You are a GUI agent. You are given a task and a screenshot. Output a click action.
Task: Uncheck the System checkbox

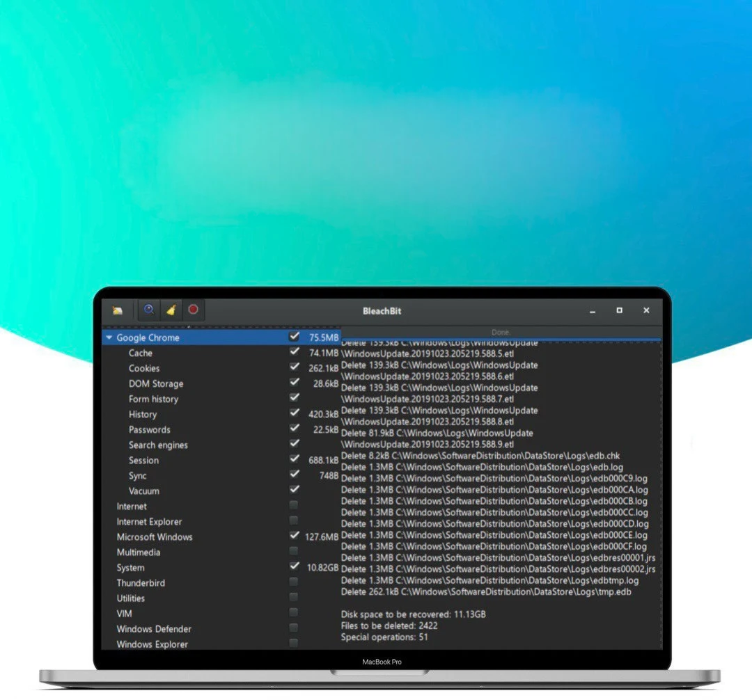pyautogui.click(x=295, y=566)
